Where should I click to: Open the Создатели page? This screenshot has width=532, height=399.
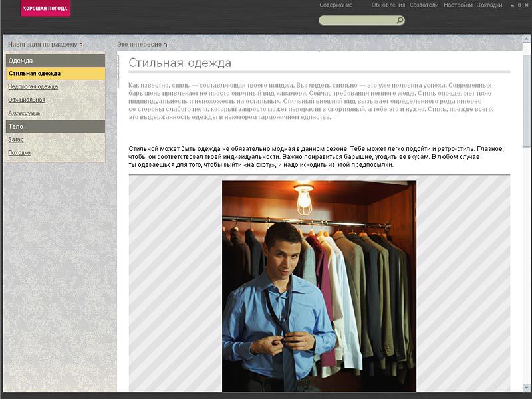coord(424,5)
